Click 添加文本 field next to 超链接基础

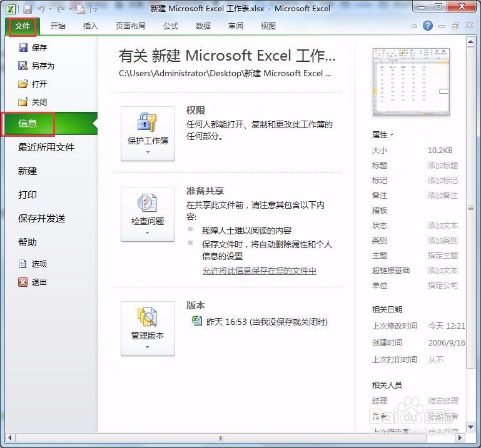tap(443, 271)
